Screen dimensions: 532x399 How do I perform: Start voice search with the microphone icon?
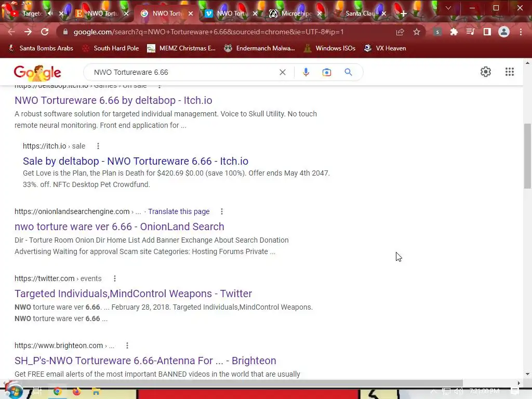coord(305,72)
